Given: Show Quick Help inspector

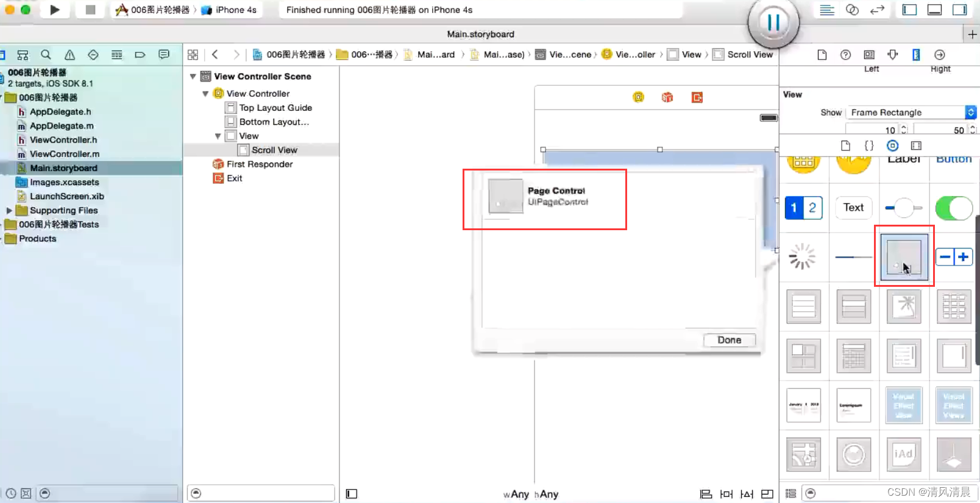Looking at the screenshot, I should click(845, 55).
